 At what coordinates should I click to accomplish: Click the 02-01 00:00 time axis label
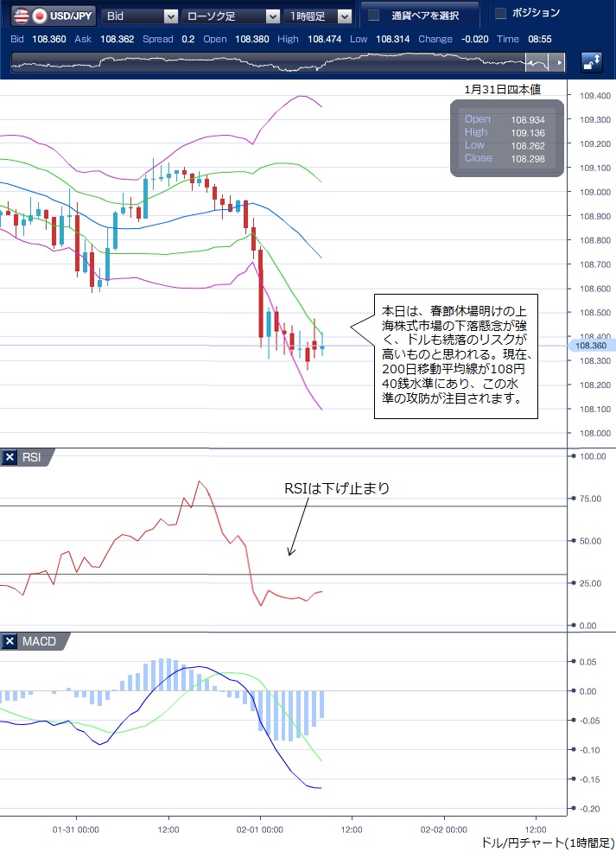(260, 828)
